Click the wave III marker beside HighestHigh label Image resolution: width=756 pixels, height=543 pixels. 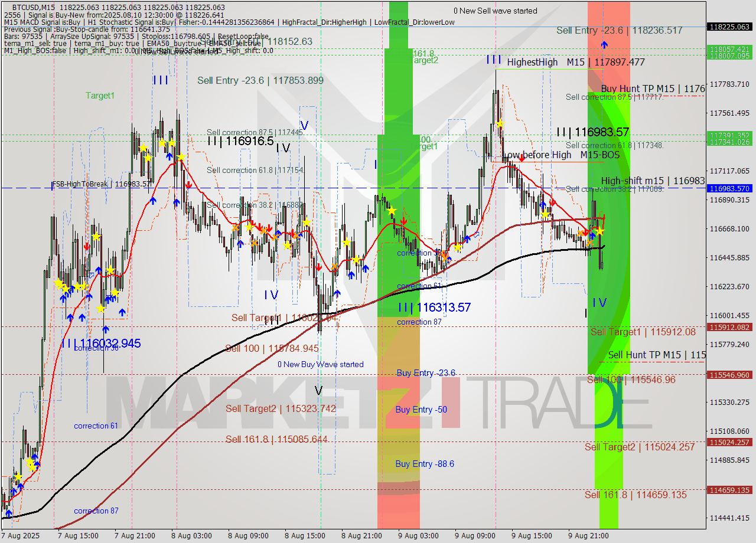coord(494,60)
